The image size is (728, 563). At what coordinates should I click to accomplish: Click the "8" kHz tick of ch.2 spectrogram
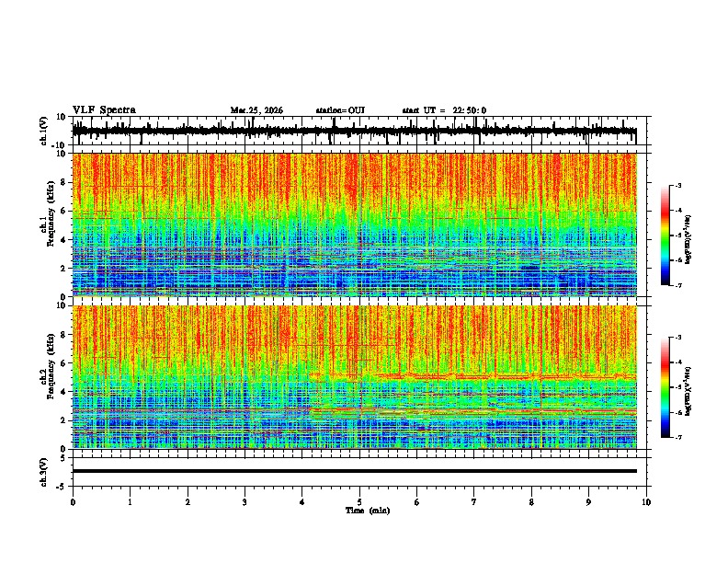pos(64,335)
